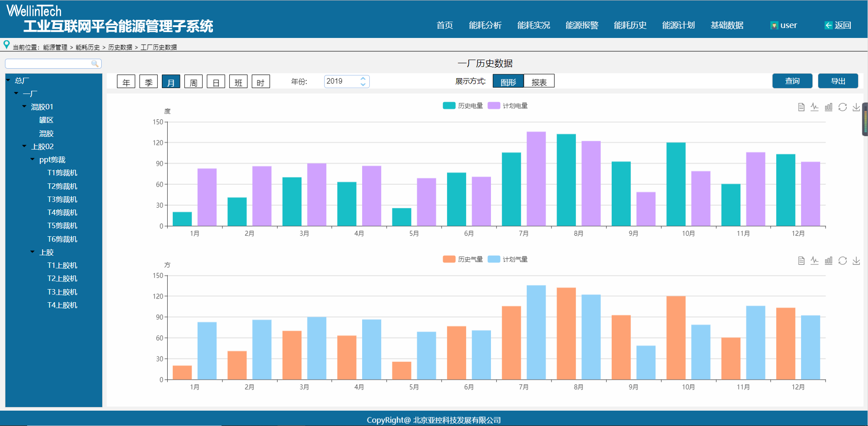This screenshot has height=426, width=868.
Task: Toggle 历史电量 legend series
Action: pyautogui.click(x=463, y=106)
